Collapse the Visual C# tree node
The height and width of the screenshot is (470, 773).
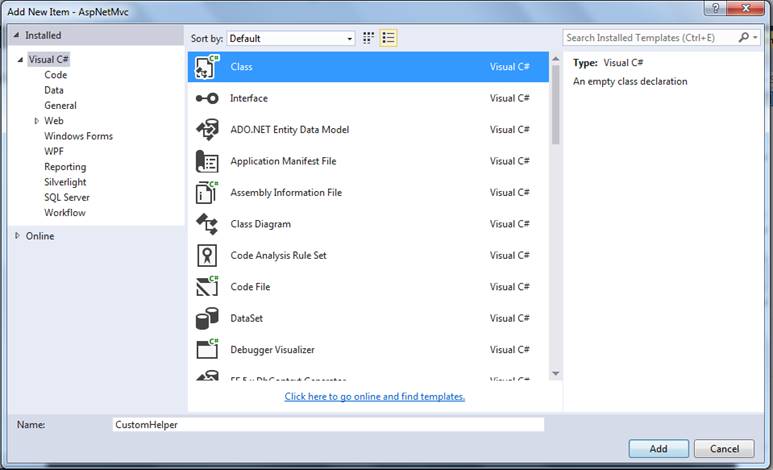[20, 60]
